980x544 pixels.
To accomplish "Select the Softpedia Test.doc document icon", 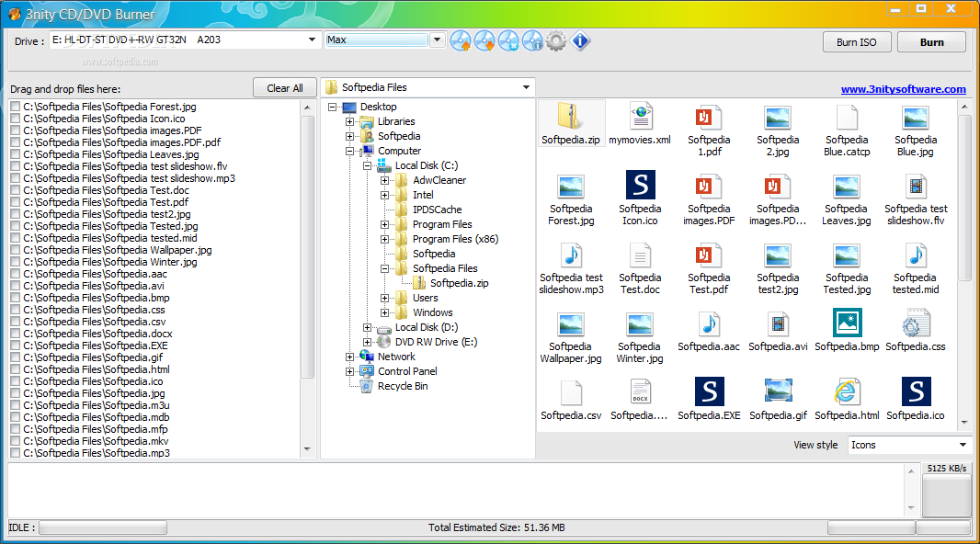I will pos(640,255).
